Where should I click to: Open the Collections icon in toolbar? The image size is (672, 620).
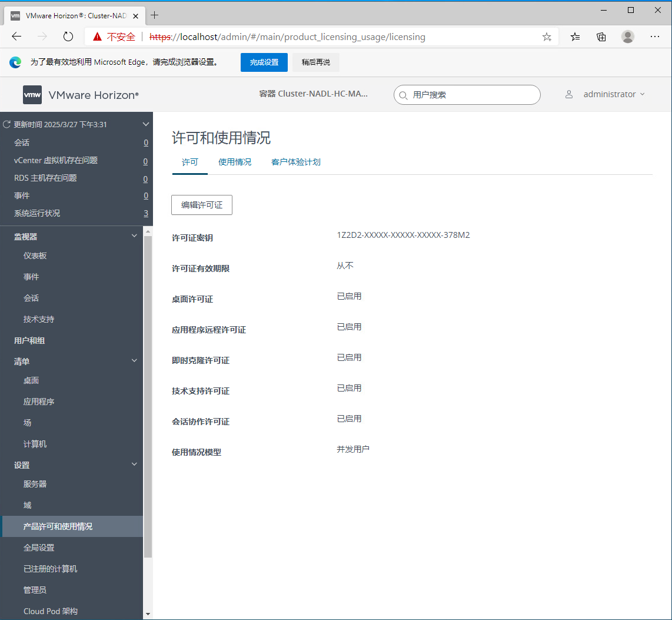point(601,37)
